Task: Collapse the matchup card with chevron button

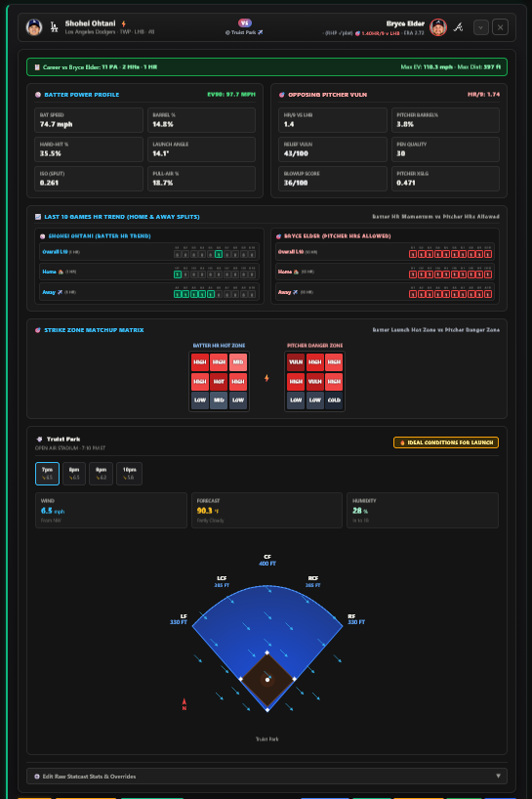Action: coord(480,27)
